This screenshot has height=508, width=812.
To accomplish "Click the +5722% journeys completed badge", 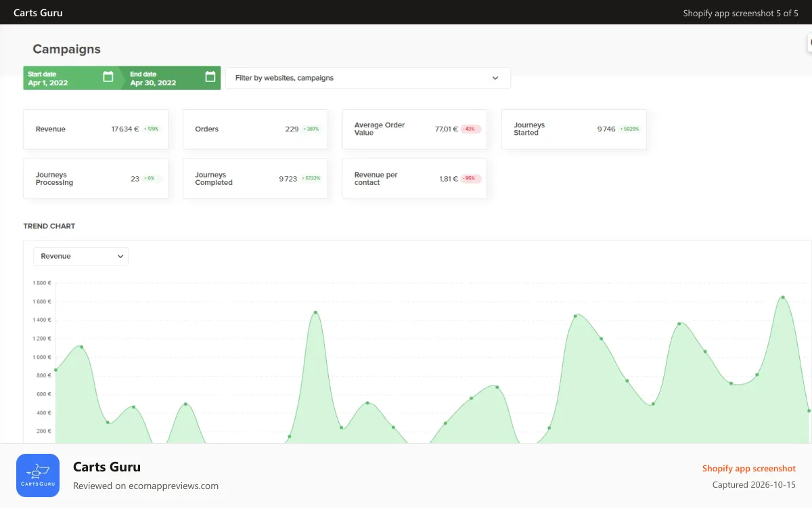I will (311, 178).
